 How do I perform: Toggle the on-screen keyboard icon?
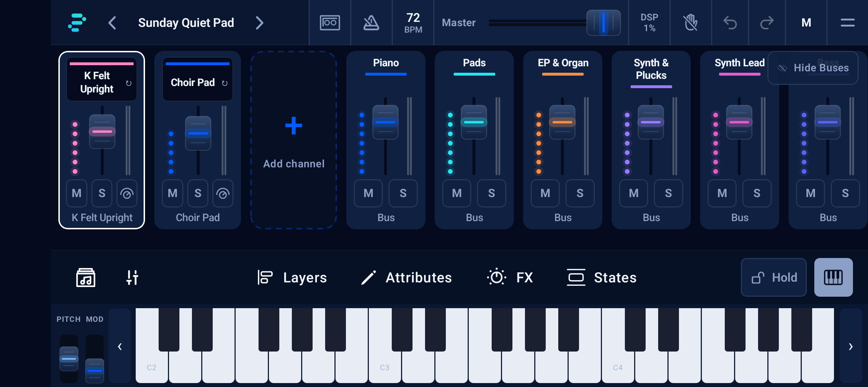pyautogui.click(x=833, y=277)
